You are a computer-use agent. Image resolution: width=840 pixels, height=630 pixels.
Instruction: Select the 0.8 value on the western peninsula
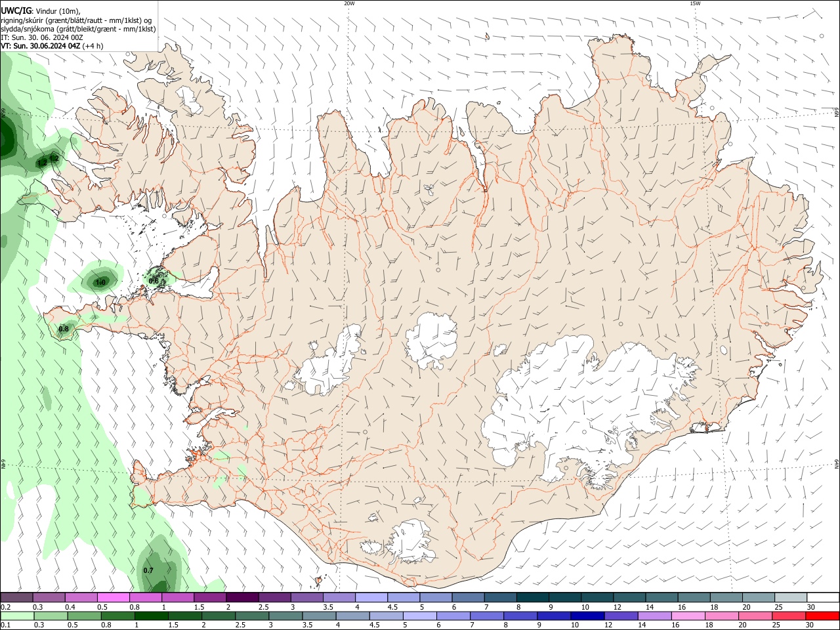coord(64,329)
